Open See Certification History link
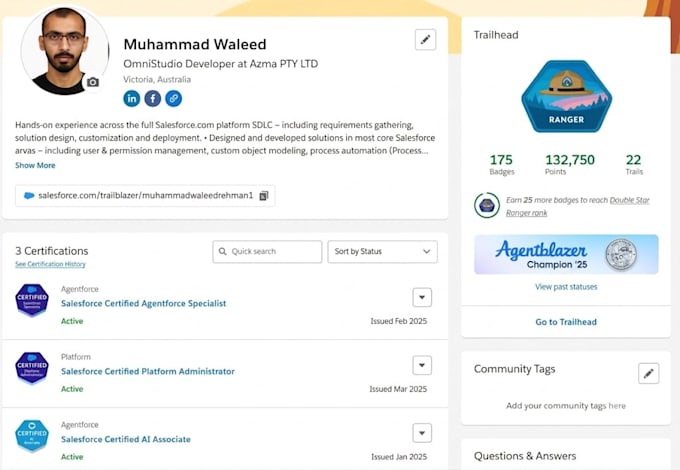Viewport: 680px width, 470px height. (x=50, y=264)
